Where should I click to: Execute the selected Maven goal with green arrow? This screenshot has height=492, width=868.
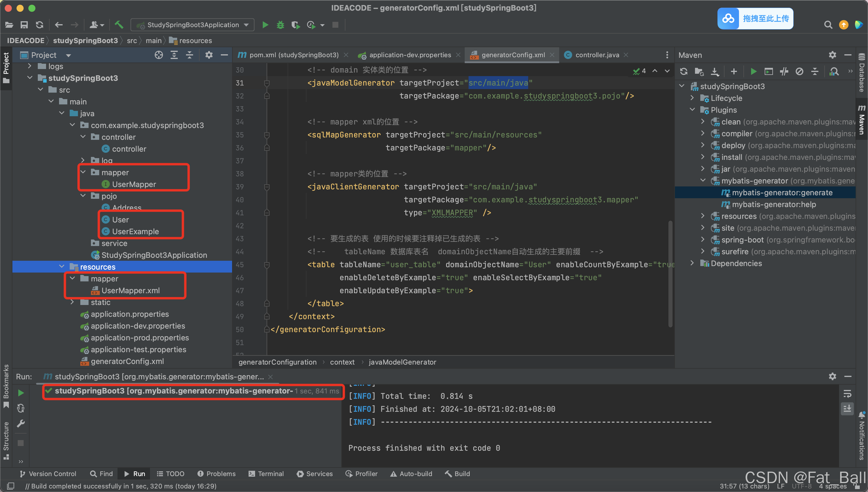click(753, 71)
